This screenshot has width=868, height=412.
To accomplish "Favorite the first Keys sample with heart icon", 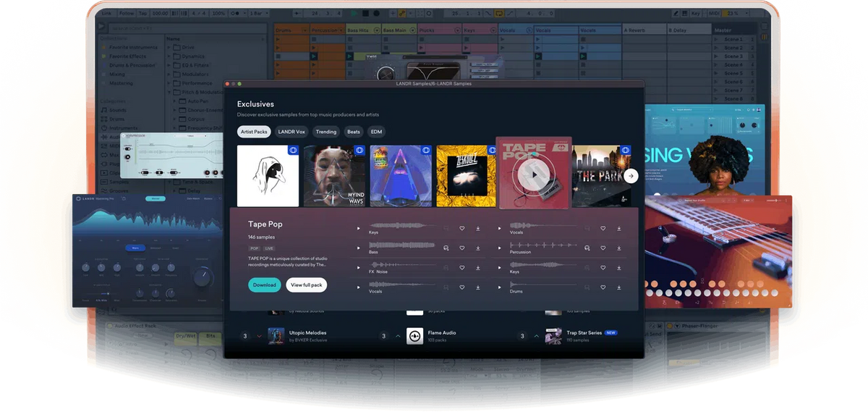I will (461, 228).
